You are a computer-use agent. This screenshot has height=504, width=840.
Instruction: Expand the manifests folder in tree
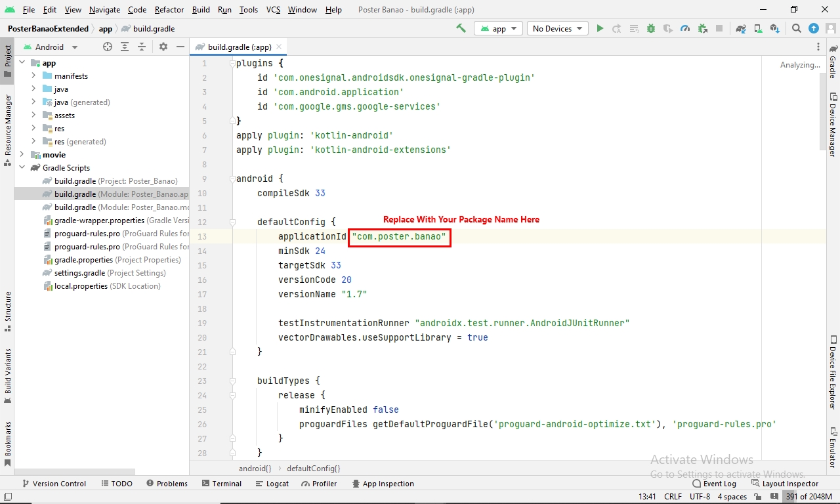click(33, 76)
